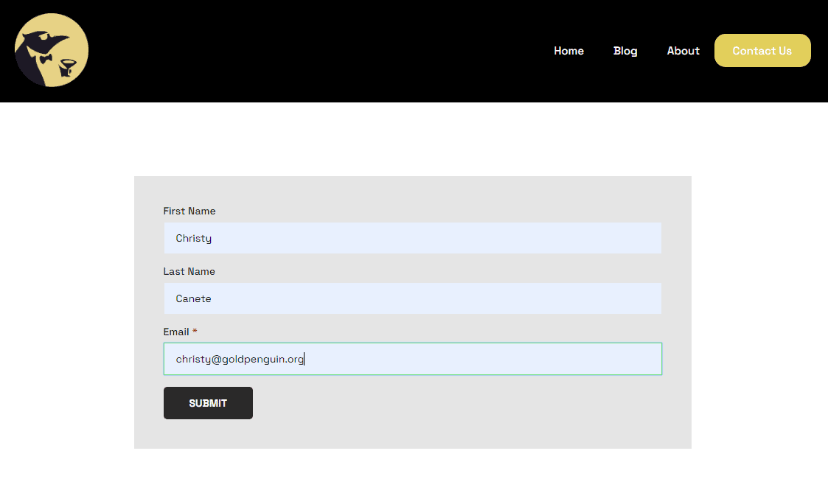This screenshot has height=504, width=828.
Task: Click the Last Name label
Action: coord(189,271)
